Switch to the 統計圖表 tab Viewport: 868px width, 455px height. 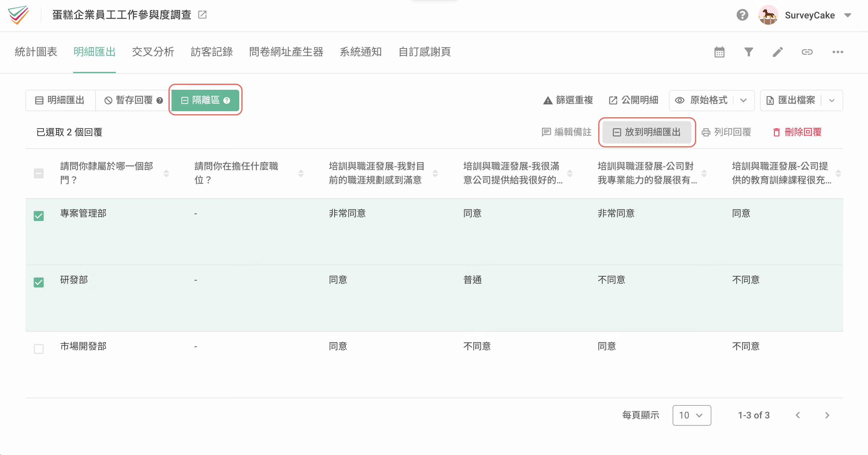pos(36,52)
